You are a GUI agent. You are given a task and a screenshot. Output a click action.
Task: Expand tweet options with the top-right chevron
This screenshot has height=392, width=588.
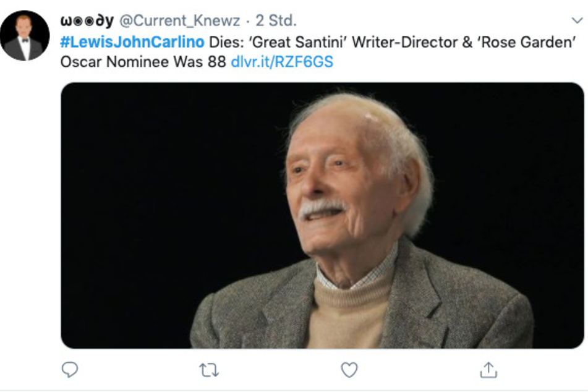point(577,20)
